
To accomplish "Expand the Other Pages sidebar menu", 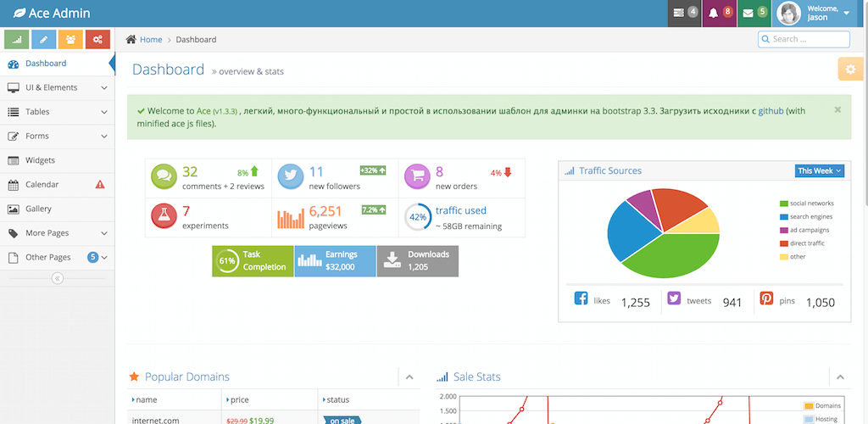I will (58, 258).
